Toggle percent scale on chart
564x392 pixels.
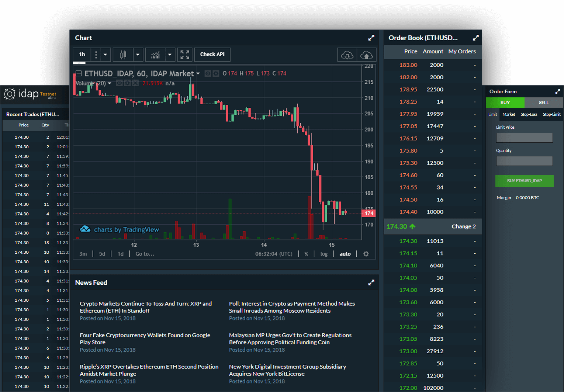click(x=306, y=254)
